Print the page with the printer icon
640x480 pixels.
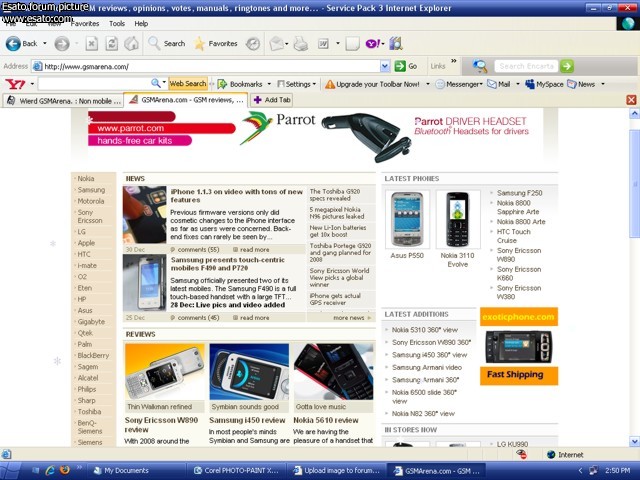click(x=301, y=44)
